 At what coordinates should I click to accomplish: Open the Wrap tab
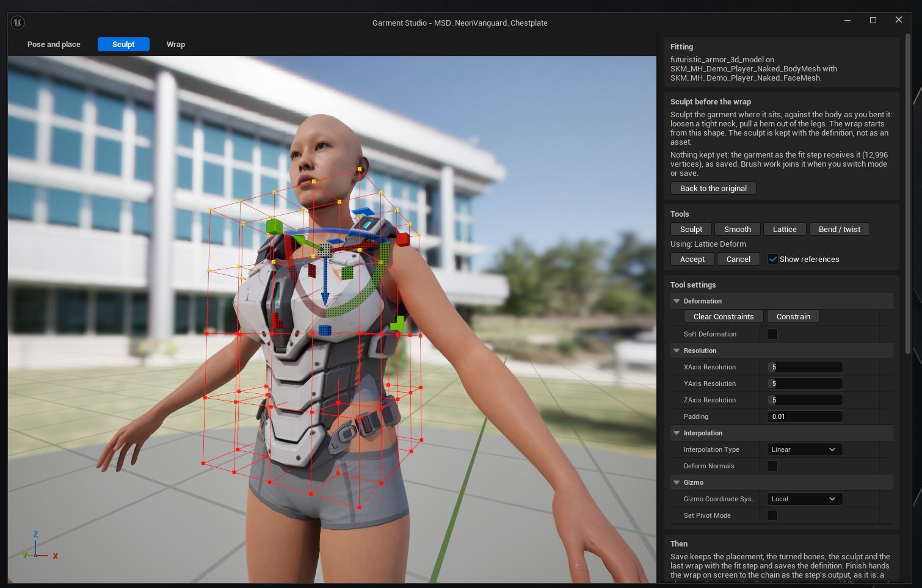coord(176,45)
